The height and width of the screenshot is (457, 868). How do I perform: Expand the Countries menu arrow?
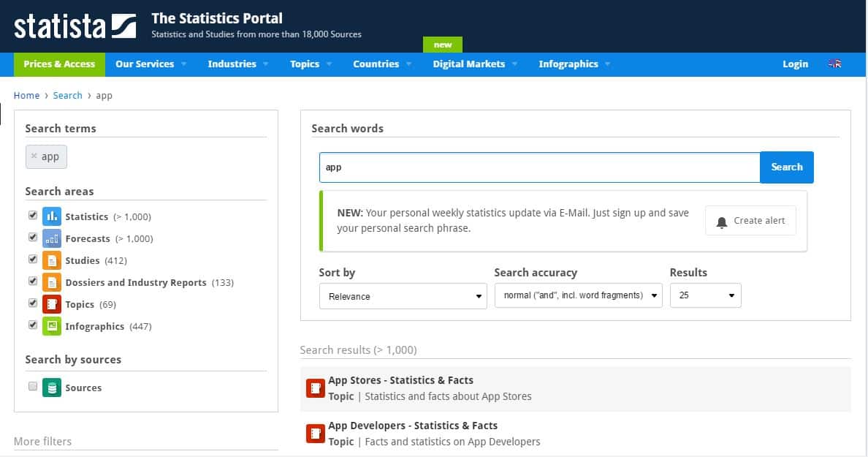coord(409,64)
